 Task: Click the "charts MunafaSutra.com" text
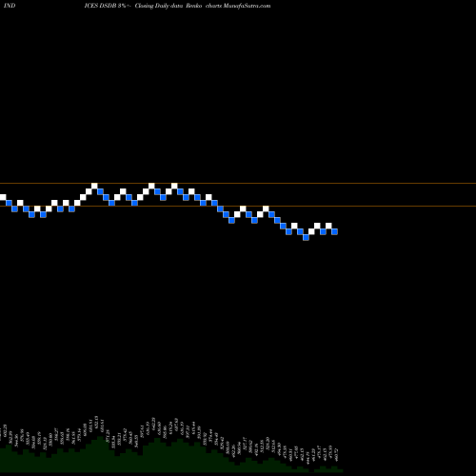pos(238,6)
